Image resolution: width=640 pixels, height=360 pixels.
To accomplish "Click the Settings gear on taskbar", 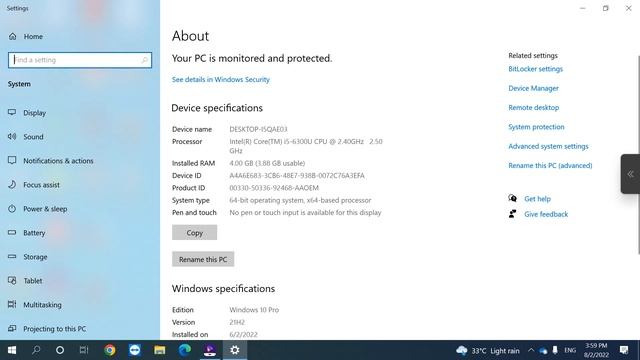I will coord(235,350).
